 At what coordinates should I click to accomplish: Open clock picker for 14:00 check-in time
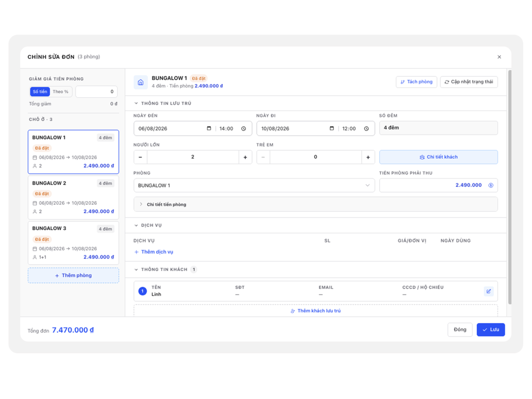pyautogui.click(x=243, y=129)
